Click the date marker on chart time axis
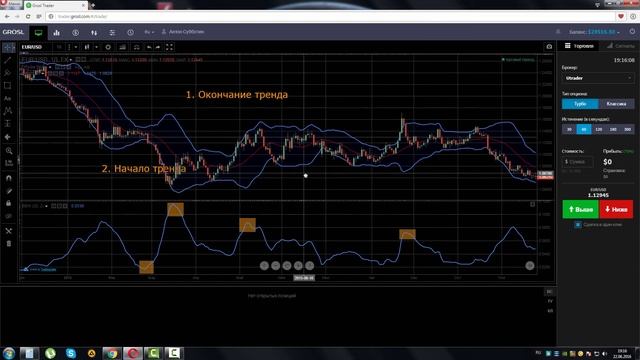 coord(304,278)
